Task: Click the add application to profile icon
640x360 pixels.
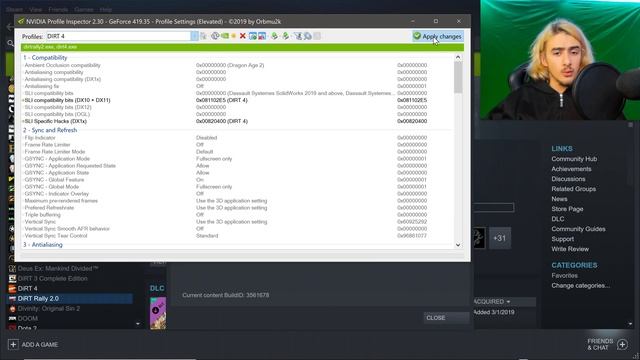Action: (253, 36)
